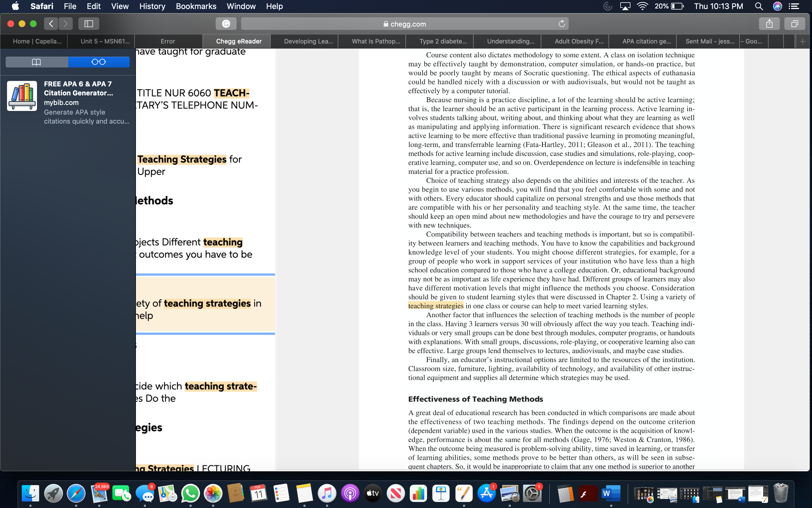The width and height of the screenshot is (812, 508).
Task: Open the mybib.com reading list thumbnail
Action: [x=22, y=96]
